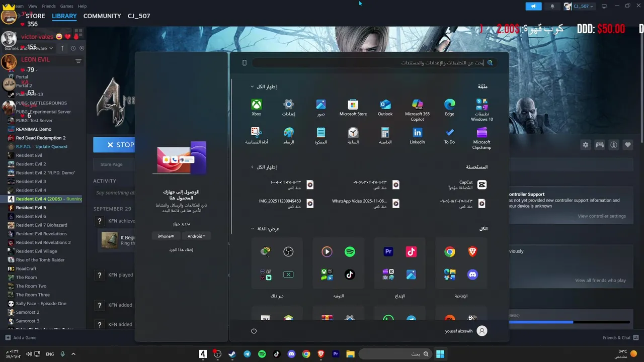Open the عرض: الفئة view dropdown

(265, 229)
